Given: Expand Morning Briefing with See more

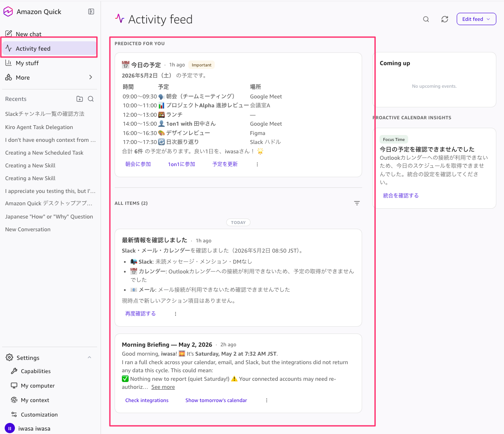Looking at the screenshot, I should 163,387.
